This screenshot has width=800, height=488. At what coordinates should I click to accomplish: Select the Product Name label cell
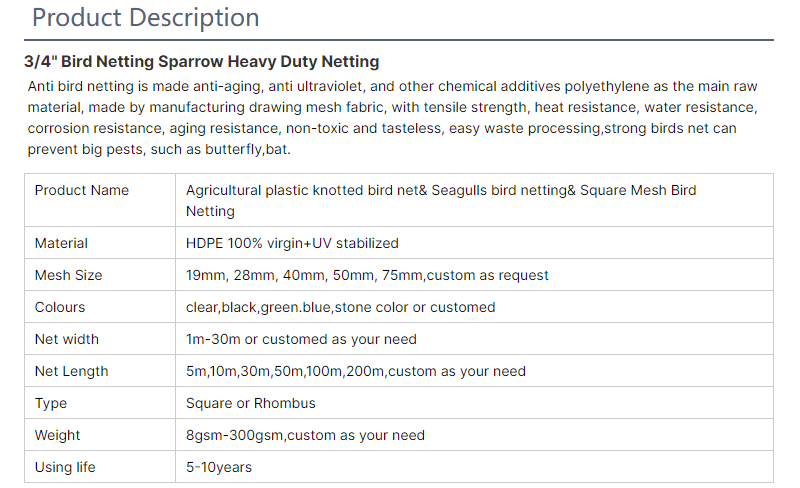[82, 190]
